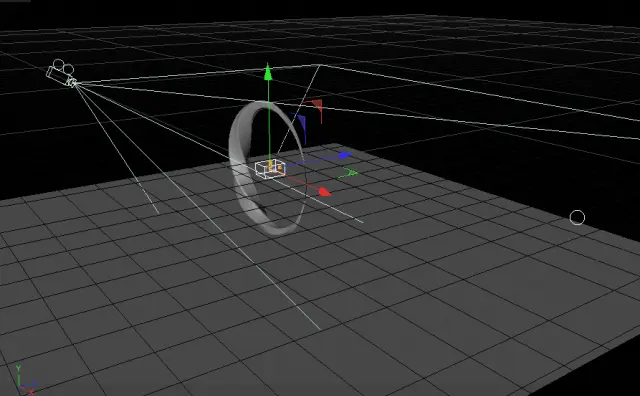Click the green plane handle on the floor
Image resolution: width=640 pixels, height=396 pixels.
click(348, 173)
